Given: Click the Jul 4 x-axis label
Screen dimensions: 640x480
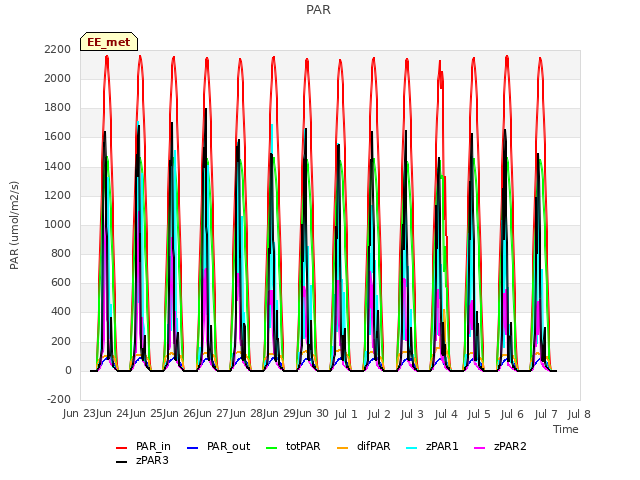Looking at the screenshot, I should (x=446, y=414).
